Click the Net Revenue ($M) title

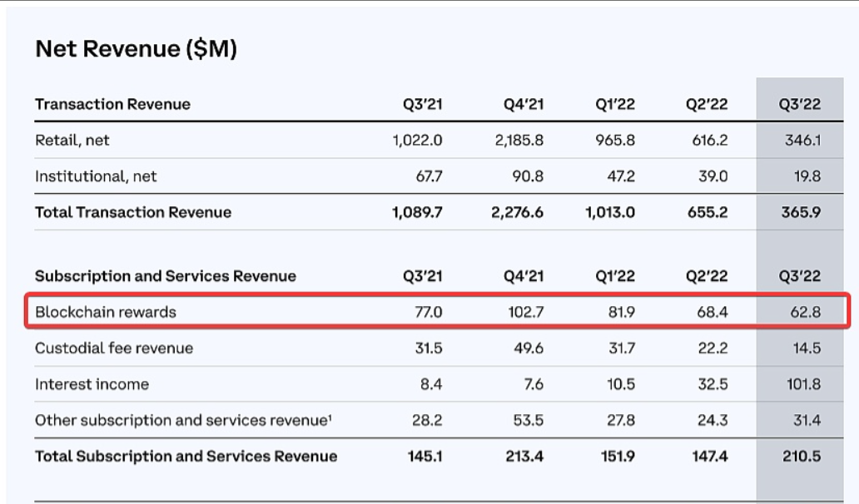click(136, 50)
